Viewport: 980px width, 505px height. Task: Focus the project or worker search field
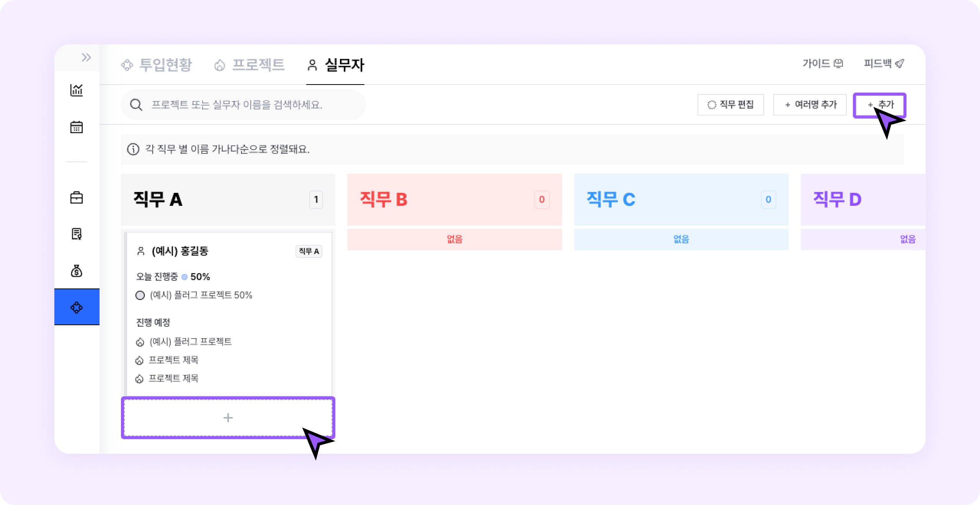243,105
